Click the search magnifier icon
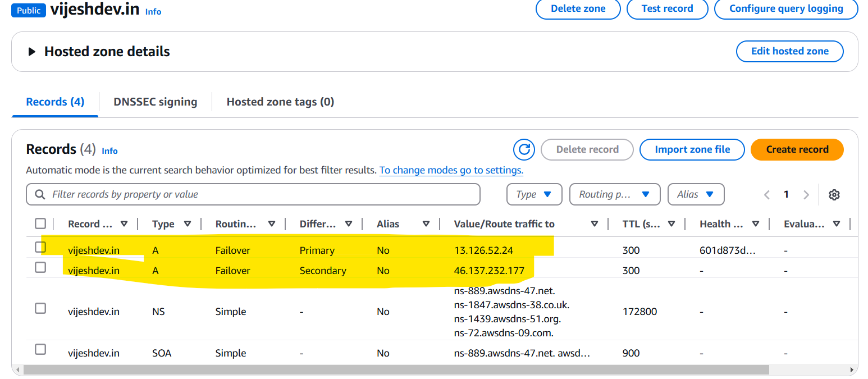 40,194
